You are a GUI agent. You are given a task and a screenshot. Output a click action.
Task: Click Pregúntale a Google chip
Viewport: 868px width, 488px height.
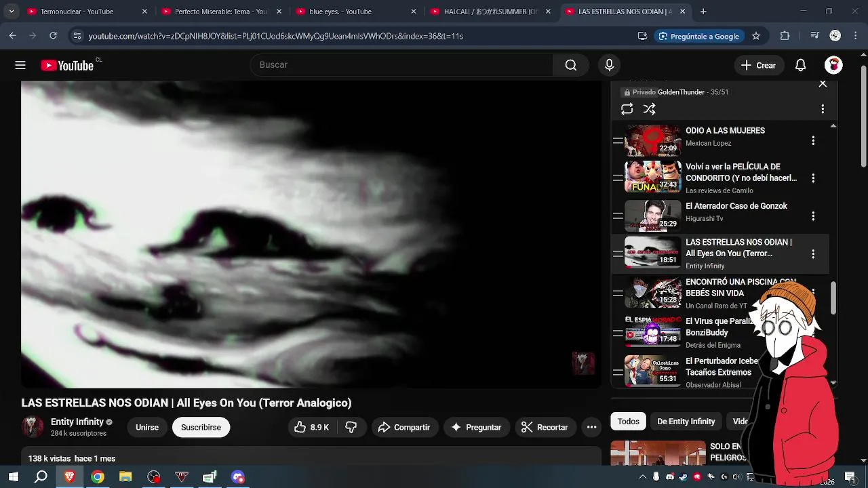click(698, 36)
